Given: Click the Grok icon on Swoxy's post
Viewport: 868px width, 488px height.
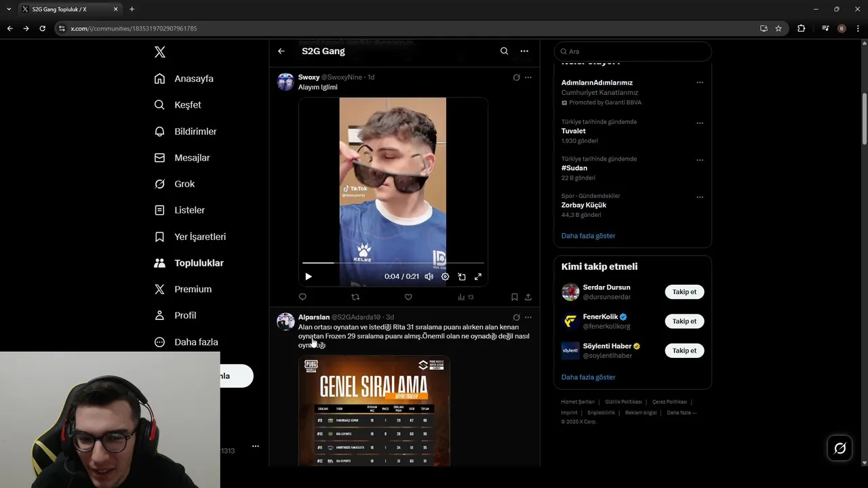Looking at the screenshot, I should (516, 77).
